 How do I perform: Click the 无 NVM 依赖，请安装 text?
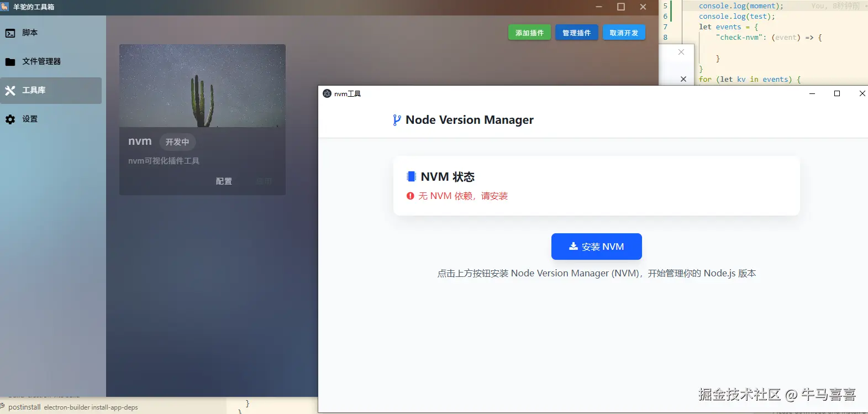pyautogui.click(x=463, y=196)
